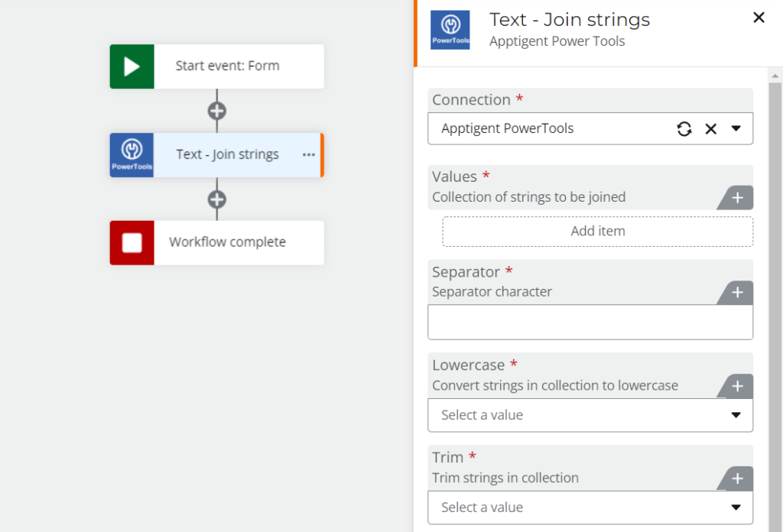The image size is (783, 532).
Task: Click the Trim strings in collection description
Action: coord(505,478)
